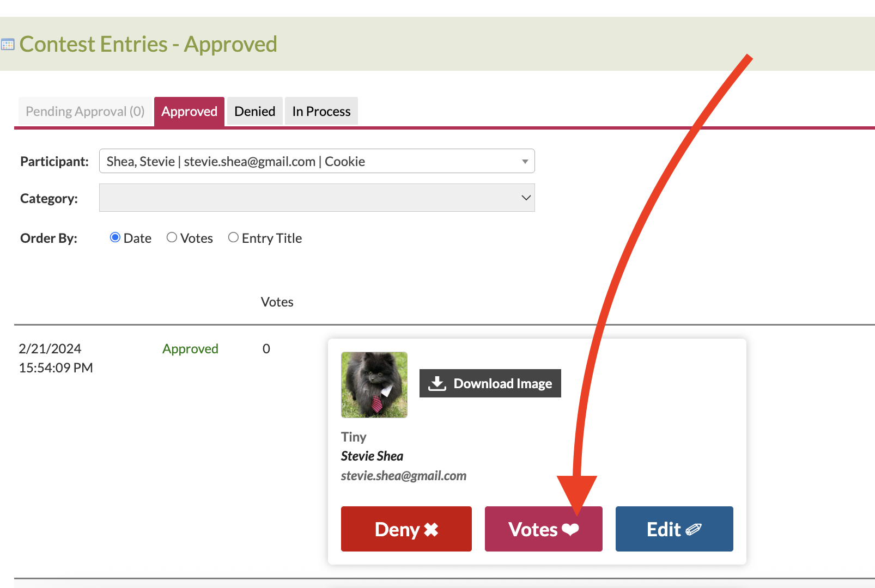Screen dimensions: 875x588
Task: Click the stevie.shea@gmail.com email under entry
Action: click(x=404, y=476)
